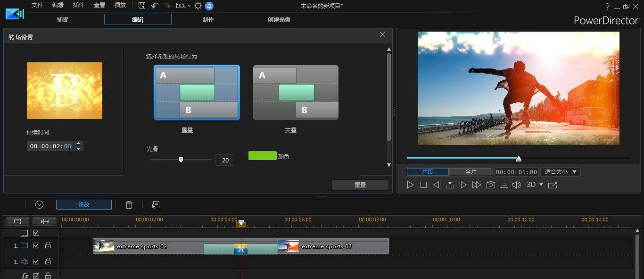Image resolution: width=644 pixels, height=279 pixels.
Task: Open the 查看 menu
Action: tap(99, 5)
